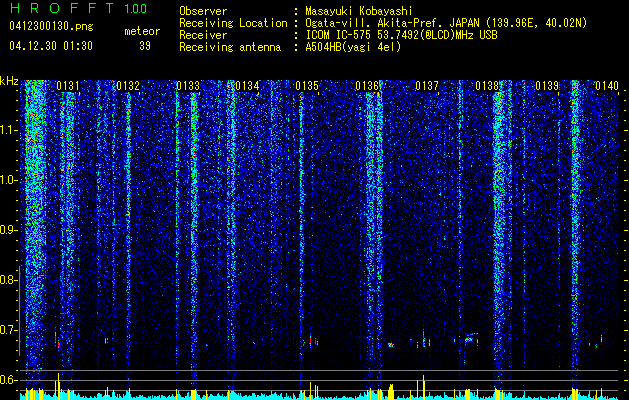This screenshot has height=400, width=629.
Task: Click the 0137 time marker
Action: (x=427, y=86)
